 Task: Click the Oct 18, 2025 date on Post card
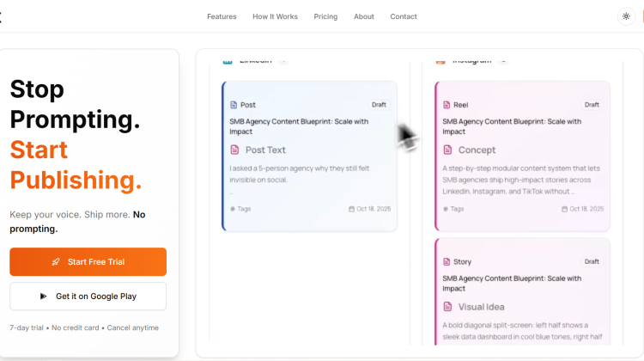pos(369,209)
